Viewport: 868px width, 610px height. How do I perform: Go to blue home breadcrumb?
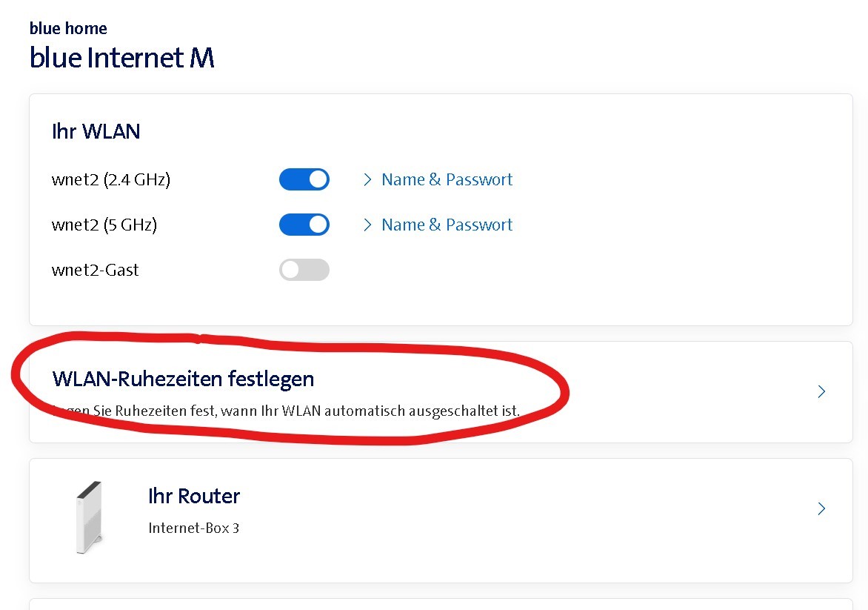(68, 28)
